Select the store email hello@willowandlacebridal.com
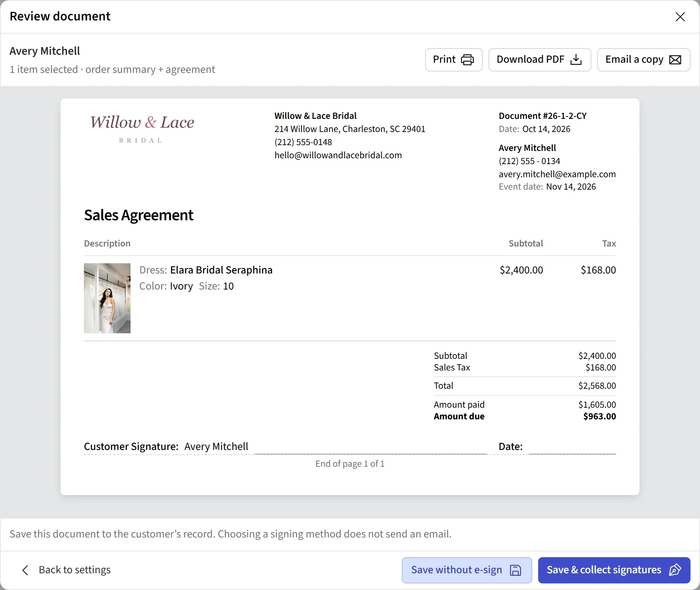Image resolution: width=700 pixels, height=590 pixels. coord(338,155)
